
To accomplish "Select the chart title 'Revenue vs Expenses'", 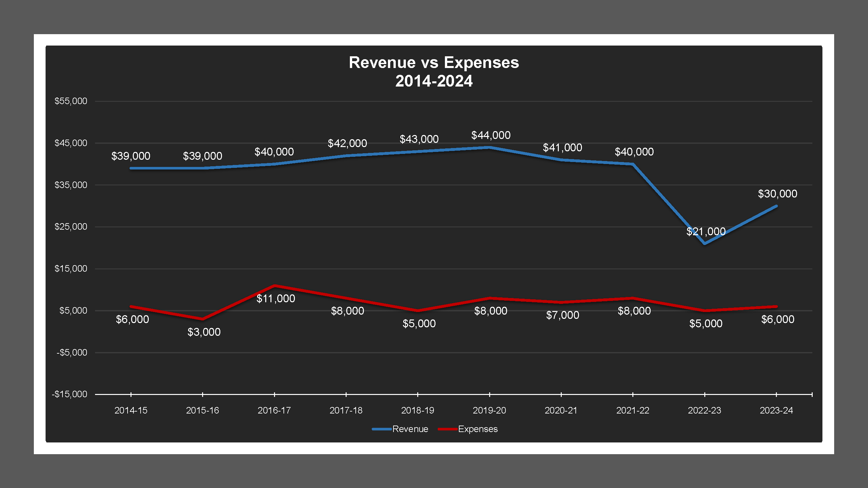I will pos(434,63).
